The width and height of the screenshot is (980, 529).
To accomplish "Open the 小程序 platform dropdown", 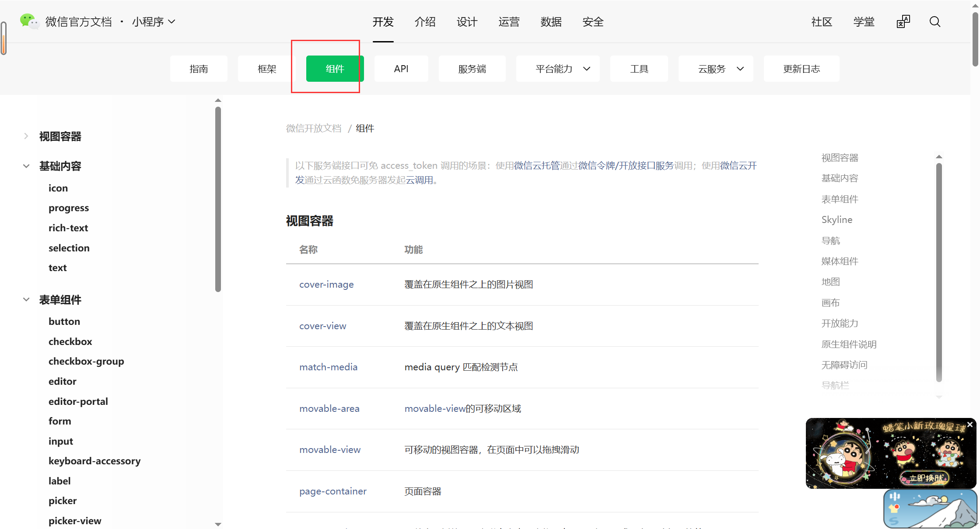I will (x=154, y=22).
